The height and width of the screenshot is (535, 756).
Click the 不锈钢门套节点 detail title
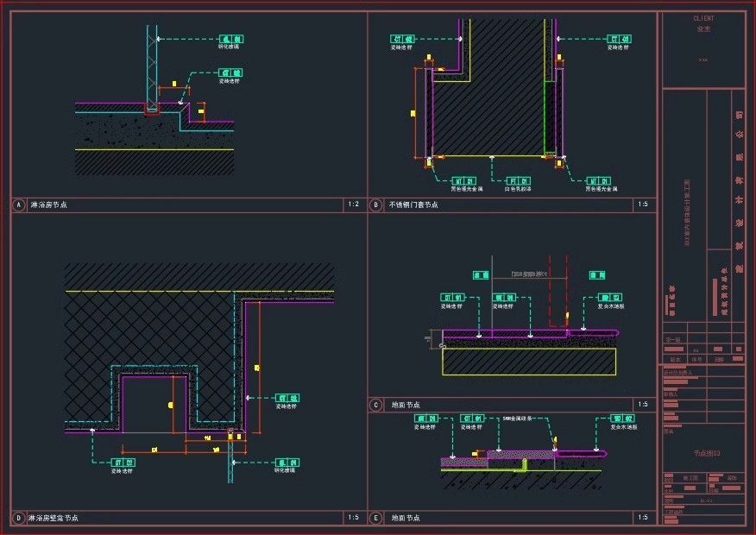pyautogui.click(x=413, y=205)
